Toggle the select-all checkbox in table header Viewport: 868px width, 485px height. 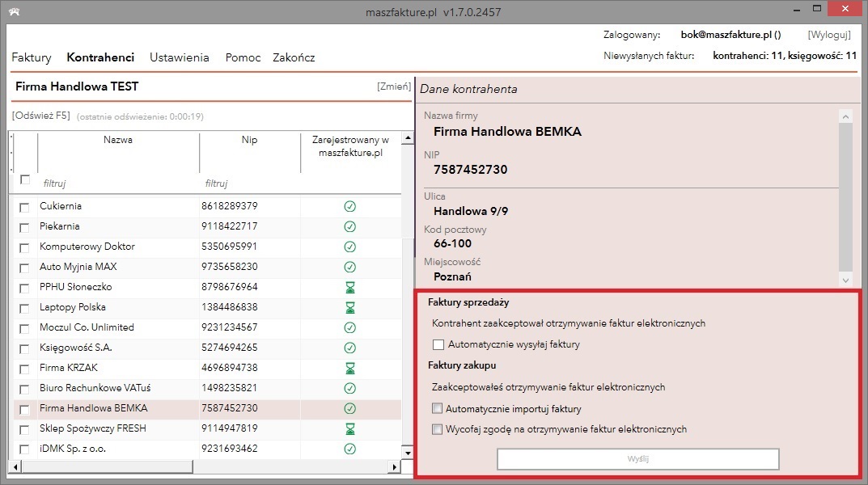click(x=24, y=179)
